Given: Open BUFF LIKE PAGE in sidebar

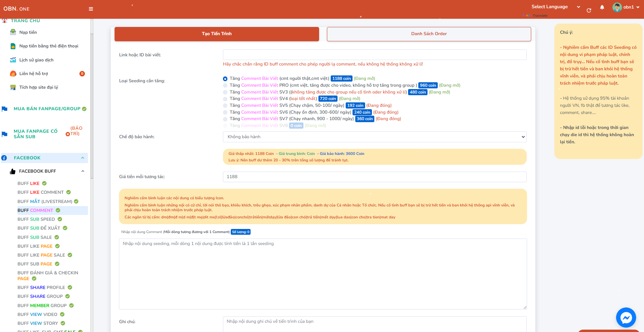Looking at the screenshot, I should point(35,246).
